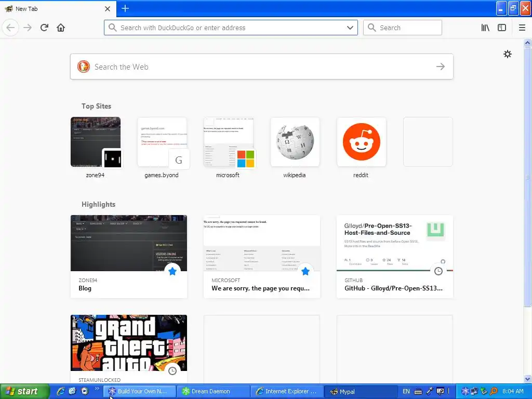Screen dimensions: 532x399
Task: Click the microphone icon in language bar
Action: click(430, 391)
